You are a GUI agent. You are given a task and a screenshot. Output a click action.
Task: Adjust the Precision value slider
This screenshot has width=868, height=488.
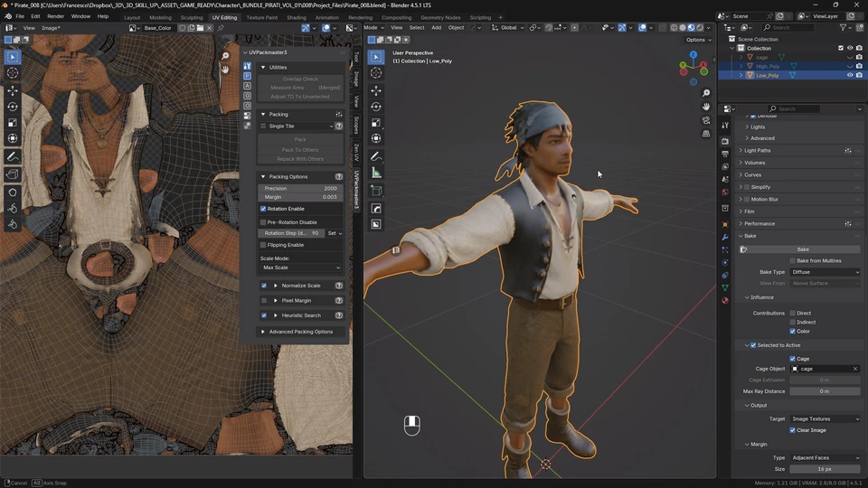(x=300, y=188)
